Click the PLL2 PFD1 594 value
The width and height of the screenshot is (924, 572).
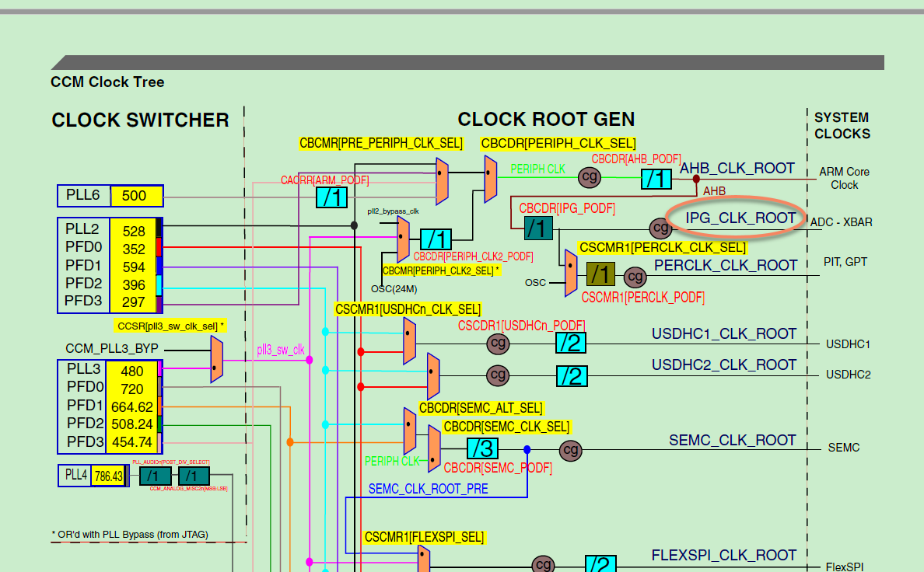[134, 267]
